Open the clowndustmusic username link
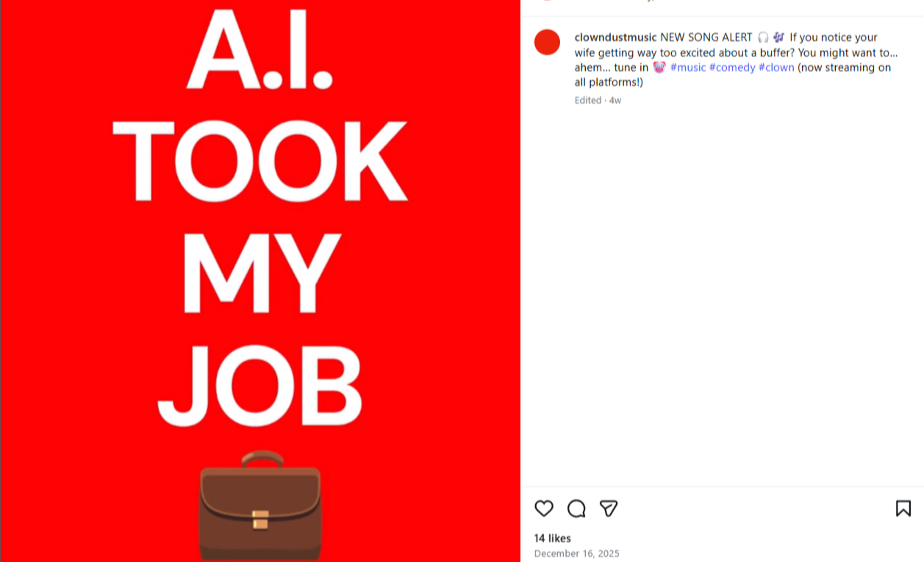The width and height of the screenshot is (924, 562). (x=616, y=37)
